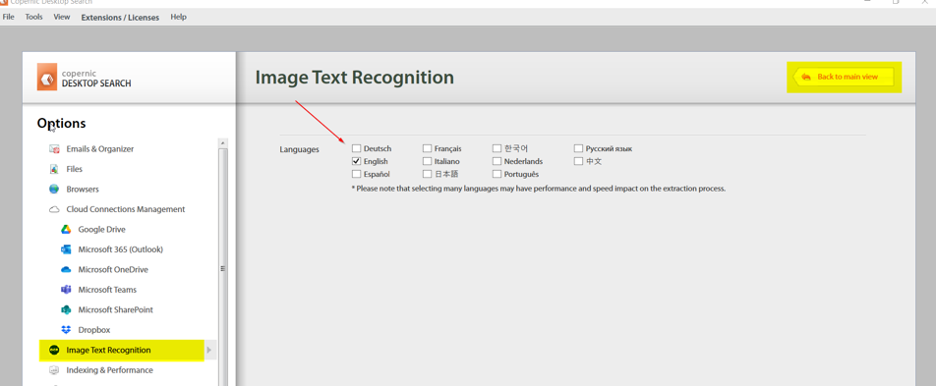Select the Dropbox entry
Viewport: 936px width, 386px height.
click(x=94, y=330)
